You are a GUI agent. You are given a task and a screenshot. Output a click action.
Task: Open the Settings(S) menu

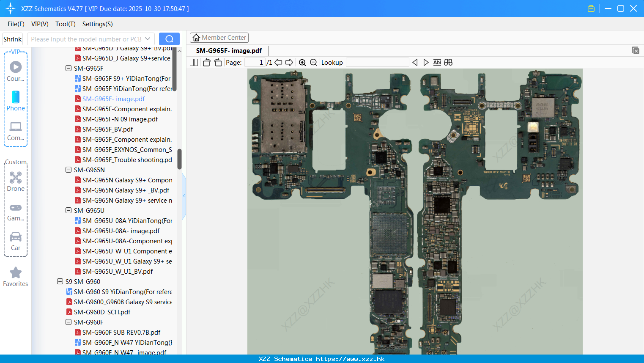pos(98,24)
